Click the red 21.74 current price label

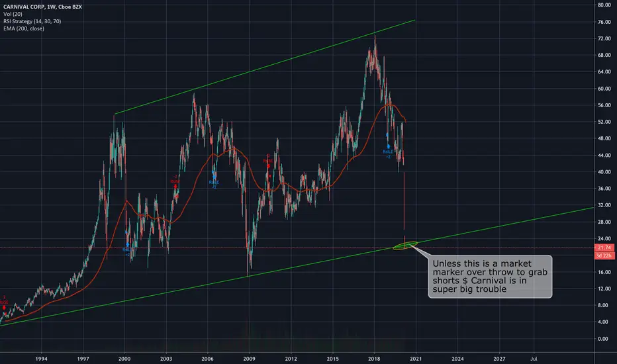(604, 248)
